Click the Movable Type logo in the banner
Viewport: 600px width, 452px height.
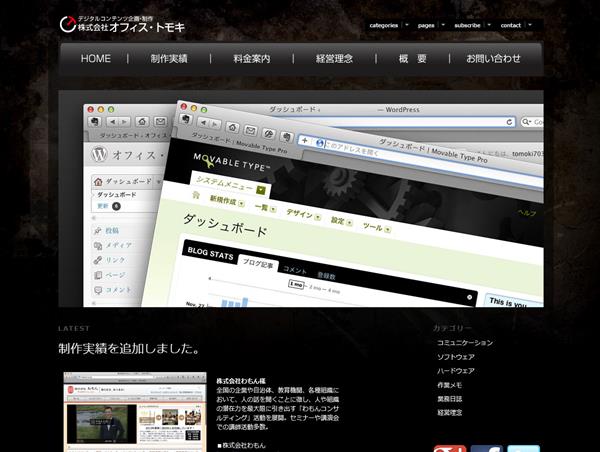point(232,162)
